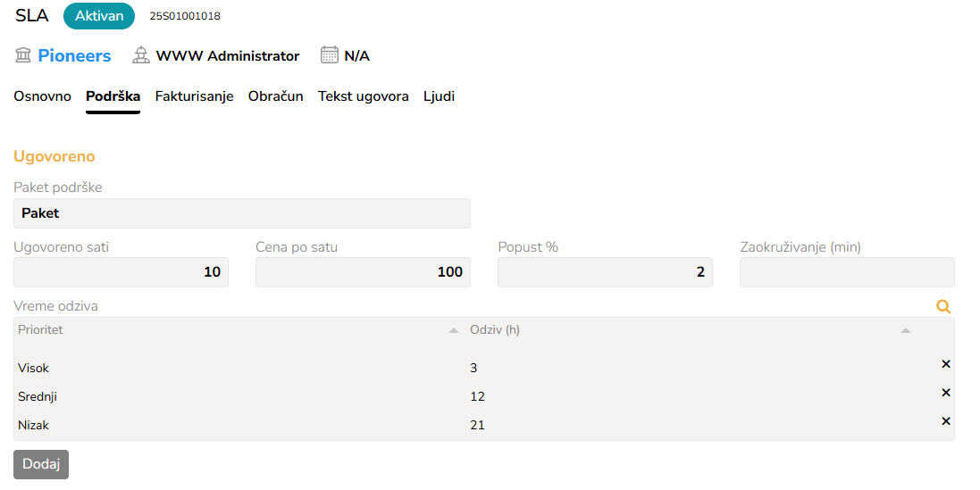Screen dimensions: 980x490
Task: Click the Zaokruživanje (min) input field
Action: pyautogui.click(x=847, y=272)
